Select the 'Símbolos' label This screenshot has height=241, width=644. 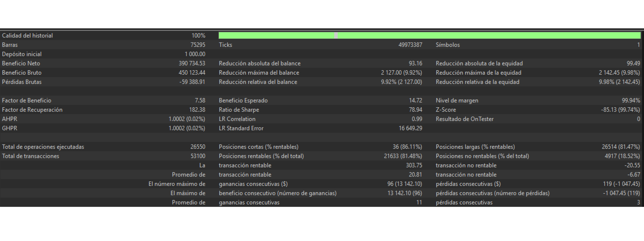pos(448,45)
